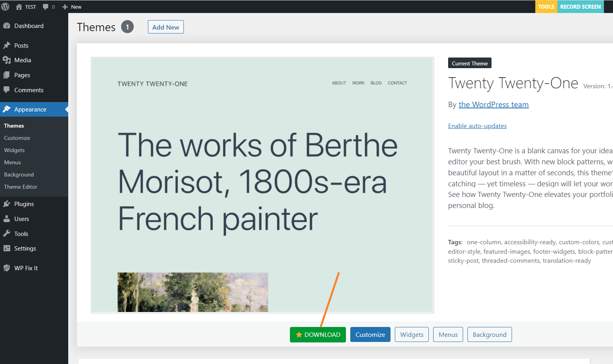Click the Add New theme button
Image resolution: width=613 pixels, height=364 pixels.
(x=166, y=27)
